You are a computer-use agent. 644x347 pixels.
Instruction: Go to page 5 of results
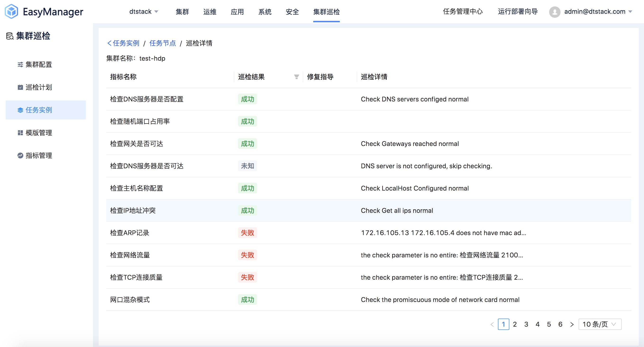coord(549,324)
